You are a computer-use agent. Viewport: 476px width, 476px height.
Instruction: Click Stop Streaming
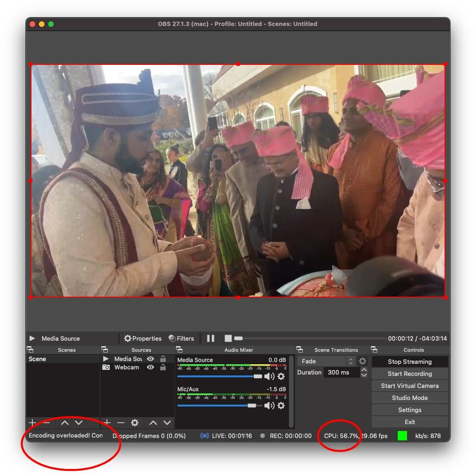pos(409,362)
